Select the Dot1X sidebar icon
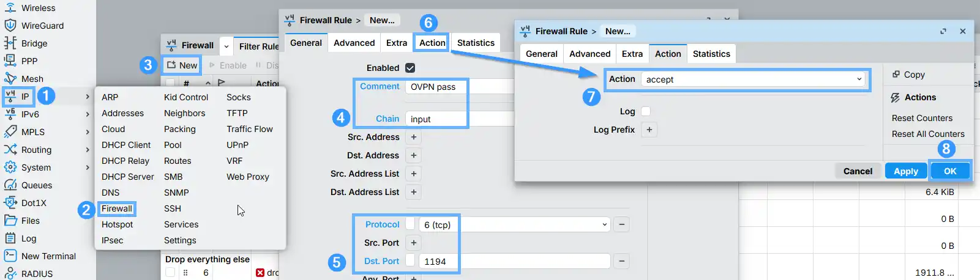This screenshot has height=280, width=980. click(x=10, y=203)
